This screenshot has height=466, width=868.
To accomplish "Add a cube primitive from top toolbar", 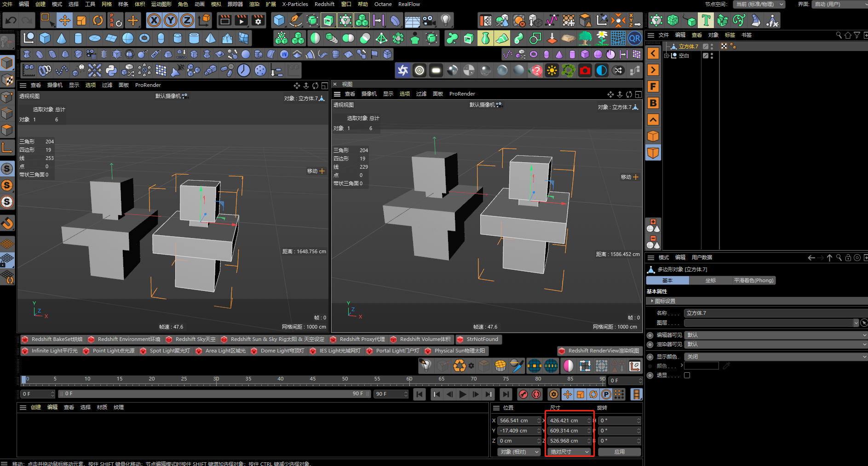I will pos(279,20).
